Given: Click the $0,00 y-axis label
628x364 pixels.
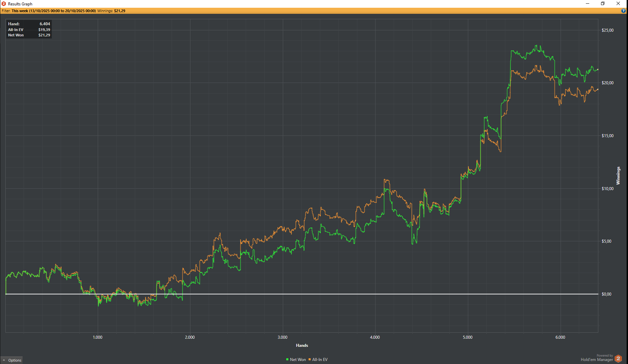Looking at the screenshot, I should [x=606, y=294].
